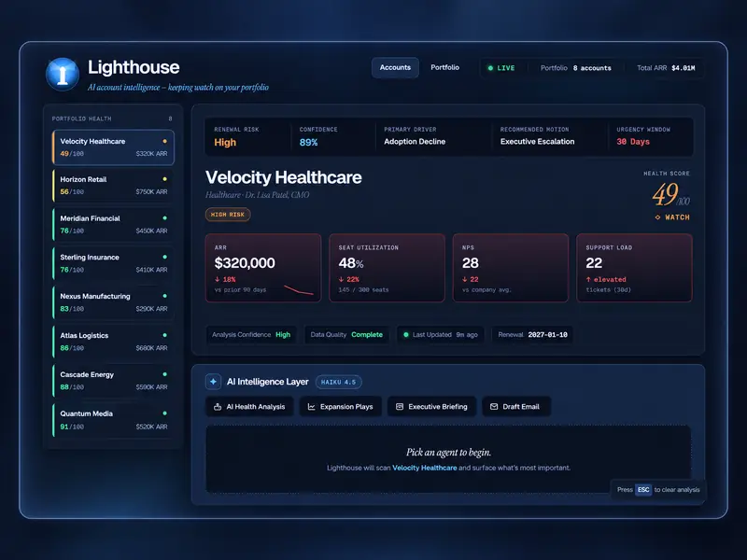This screenshot has height=560, width=747.
Task: Click the Confidence 89% value
Action: (x=309, y=143)
